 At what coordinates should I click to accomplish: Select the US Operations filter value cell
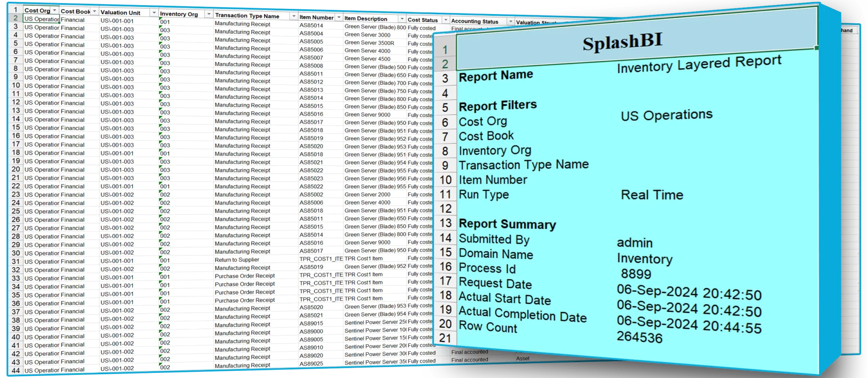tap(666, 115)
